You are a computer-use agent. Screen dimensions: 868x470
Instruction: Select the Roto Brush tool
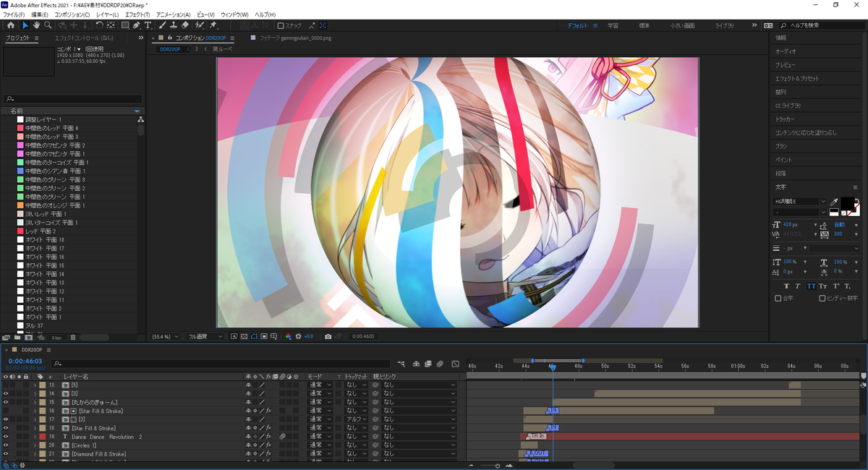click(200, 25)
